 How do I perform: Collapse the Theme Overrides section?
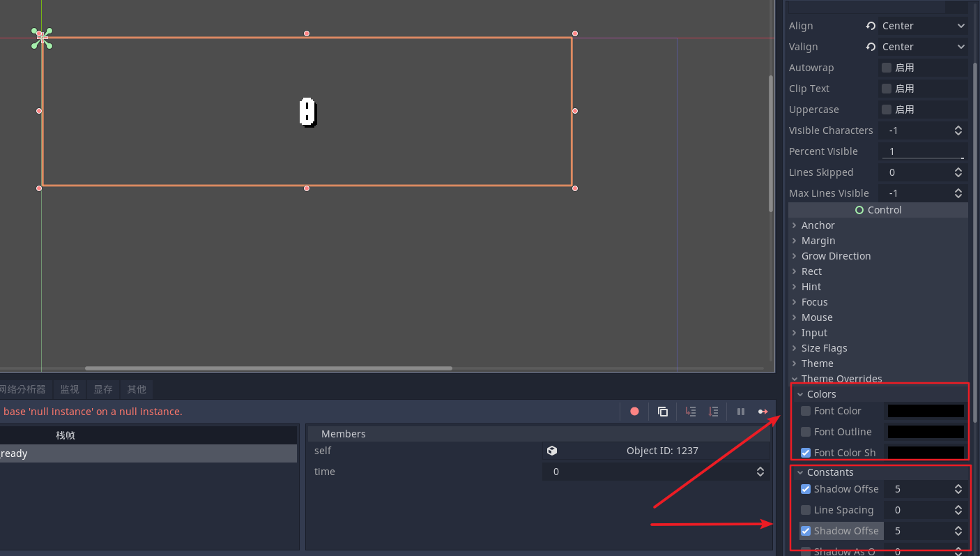tap(878, 379)
